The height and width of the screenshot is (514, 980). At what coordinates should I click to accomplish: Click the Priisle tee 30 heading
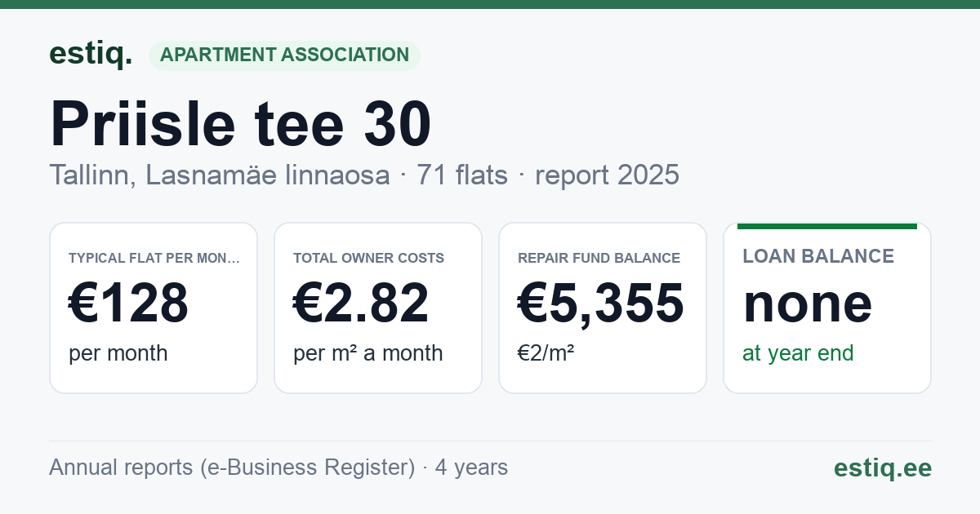click(241, 123)
